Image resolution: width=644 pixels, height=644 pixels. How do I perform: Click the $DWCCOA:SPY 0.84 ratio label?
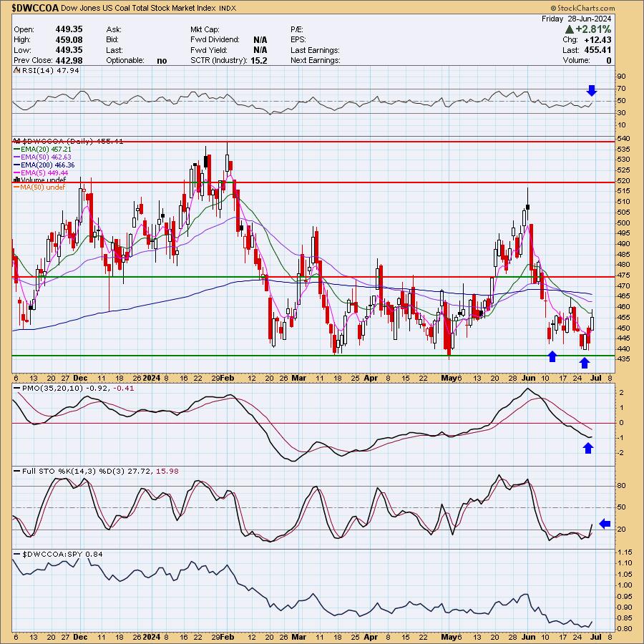62,554
